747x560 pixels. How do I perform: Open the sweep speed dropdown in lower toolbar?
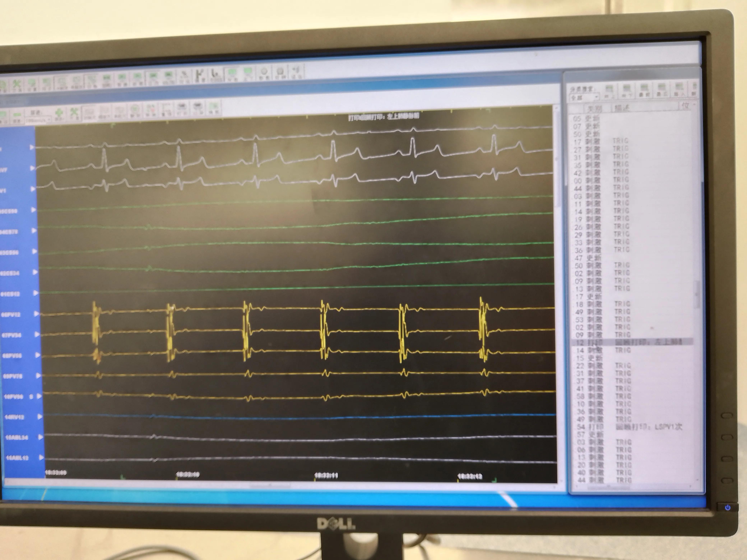coord(49,120)
